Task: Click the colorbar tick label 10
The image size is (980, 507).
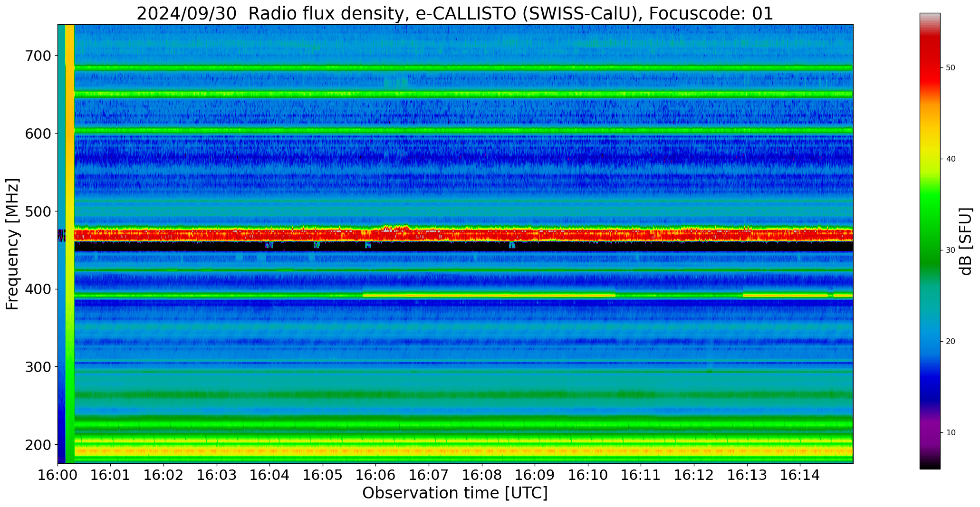Action: 951,433
